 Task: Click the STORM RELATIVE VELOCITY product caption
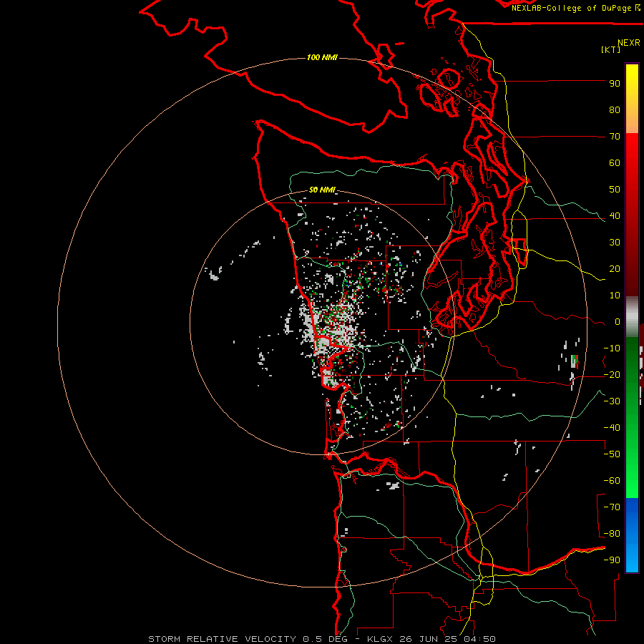coord(223,639)
